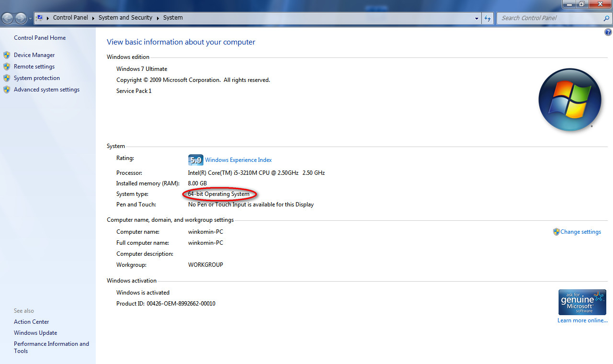Click the Windows is activated text
This screenshot has width=613, height=364.
tap(143, 293)
